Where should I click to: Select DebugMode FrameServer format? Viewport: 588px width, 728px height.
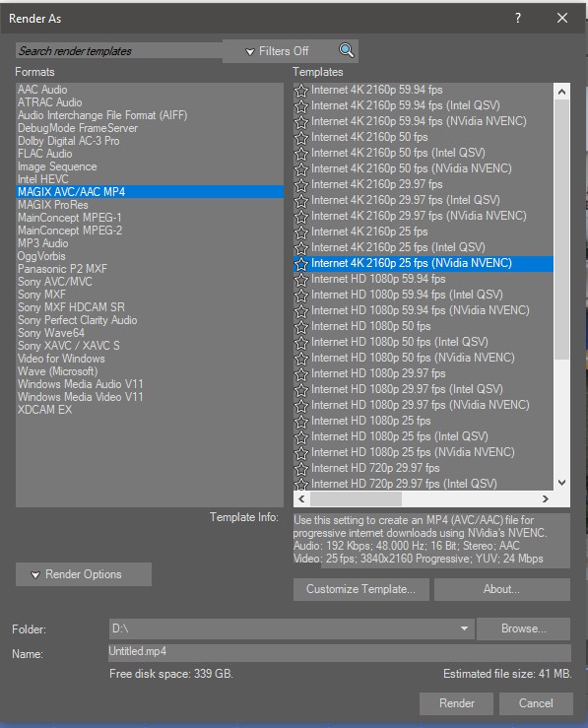[150, 128]
